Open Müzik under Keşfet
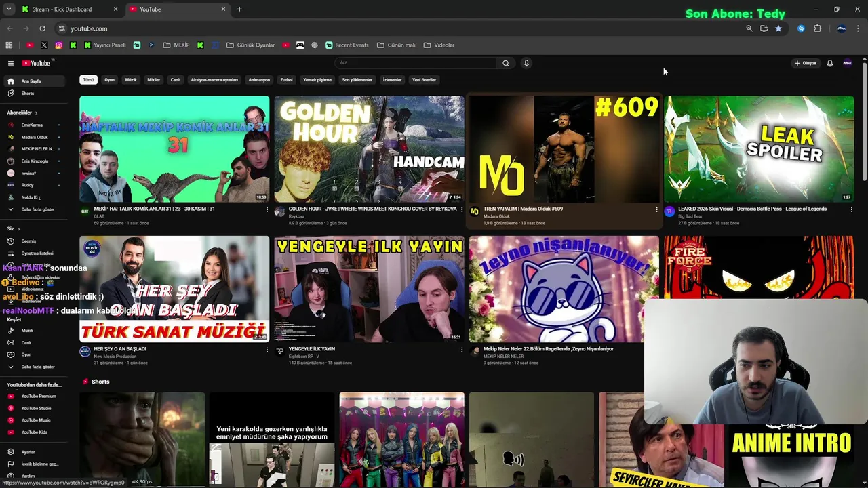 pyautogui.click(x=34, y=331)
